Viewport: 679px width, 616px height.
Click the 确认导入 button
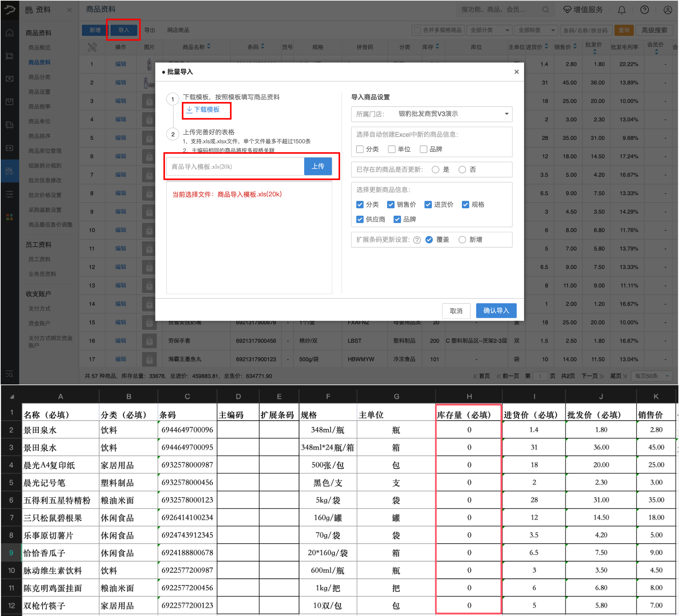click(496, 310)
